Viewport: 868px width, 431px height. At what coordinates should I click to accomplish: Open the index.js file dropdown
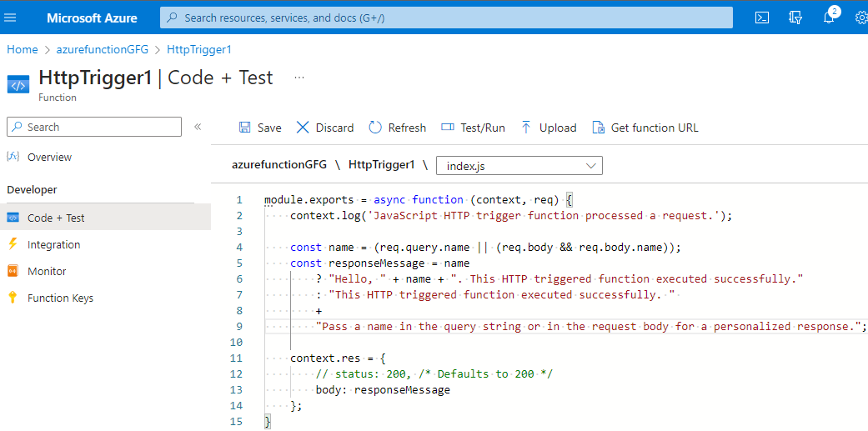[x=519, y=166]
